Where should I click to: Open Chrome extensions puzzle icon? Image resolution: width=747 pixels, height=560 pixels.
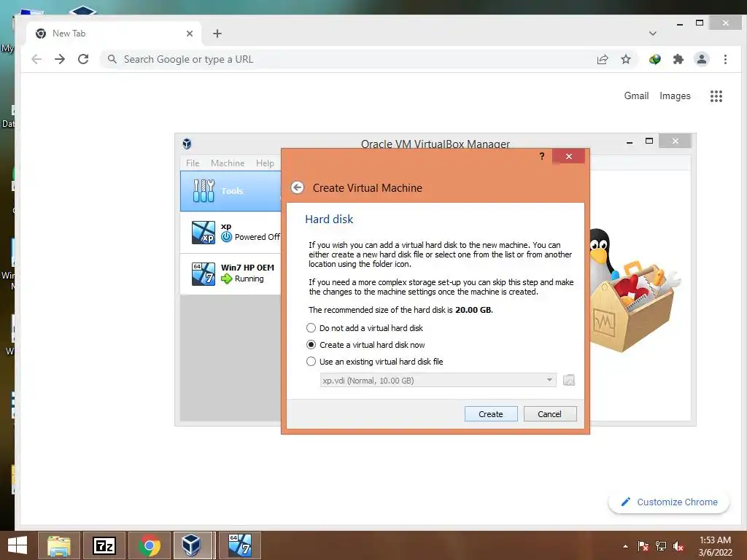point(678,59)
